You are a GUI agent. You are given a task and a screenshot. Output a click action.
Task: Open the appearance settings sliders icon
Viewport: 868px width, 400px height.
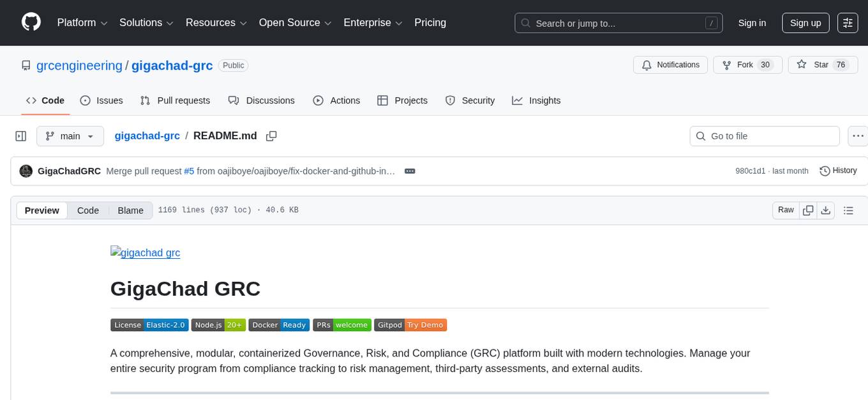tap(848, 22)
